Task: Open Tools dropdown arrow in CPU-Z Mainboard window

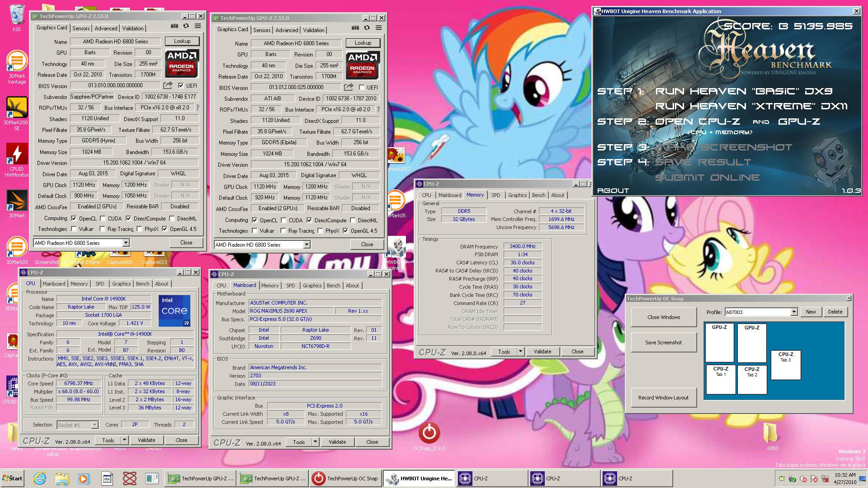Action: tap(315, 442)
